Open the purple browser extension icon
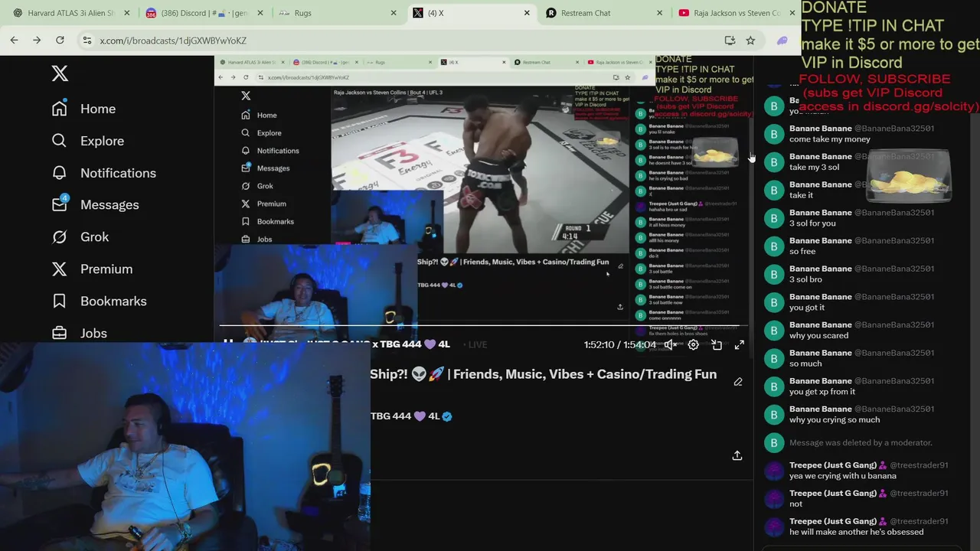The width and height of the screenshot is (980, 551). (782, 41)
